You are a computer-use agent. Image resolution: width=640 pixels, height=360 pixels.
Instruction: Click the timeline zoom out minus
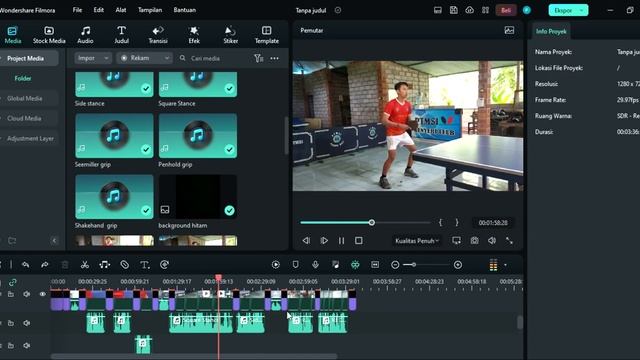pyautogui.click(x=395, y=265)
